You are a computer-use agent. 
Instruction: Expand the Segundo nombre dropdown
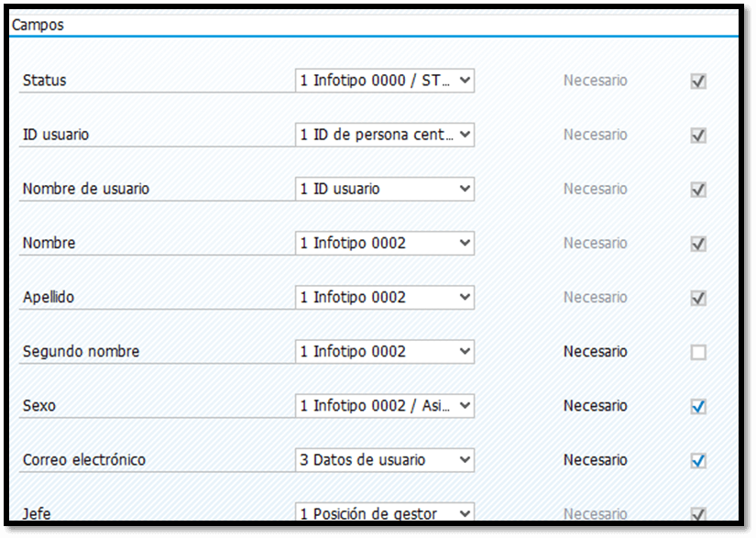384,351
